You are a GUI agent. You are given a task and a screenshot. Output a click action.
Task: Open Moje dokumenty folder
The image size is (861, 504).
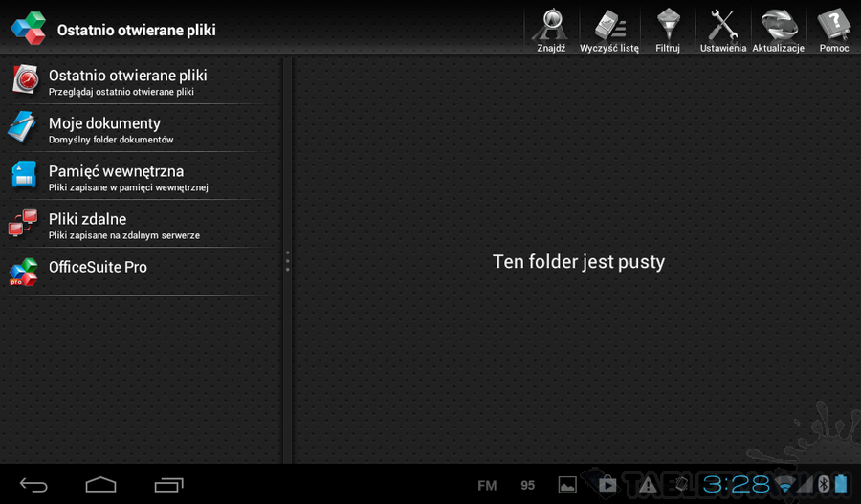tap(142, 128)
